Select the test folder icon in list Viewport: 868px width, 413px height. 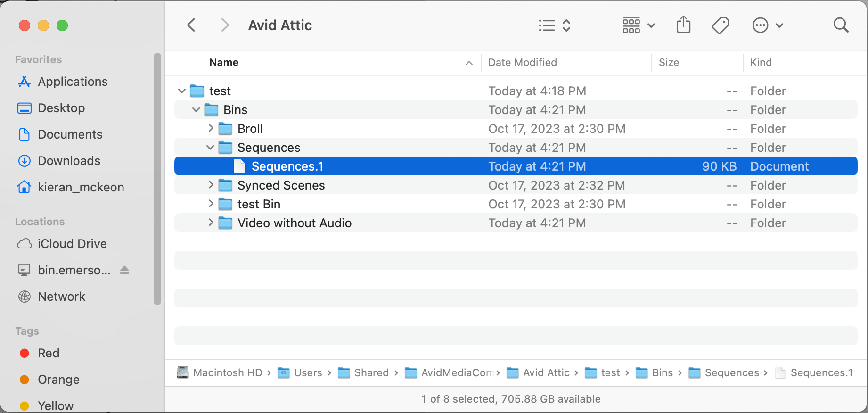point(197,91)
